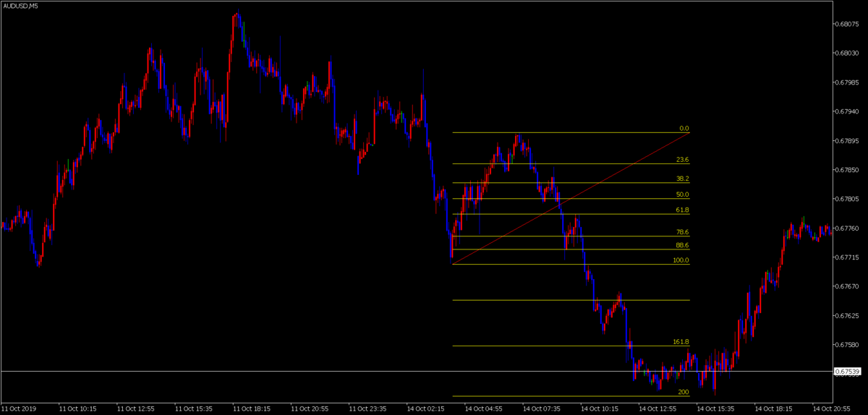Select the 0.68030 price axis label
This screenshot has height=415, width=868.
click(x=847, y=53)
